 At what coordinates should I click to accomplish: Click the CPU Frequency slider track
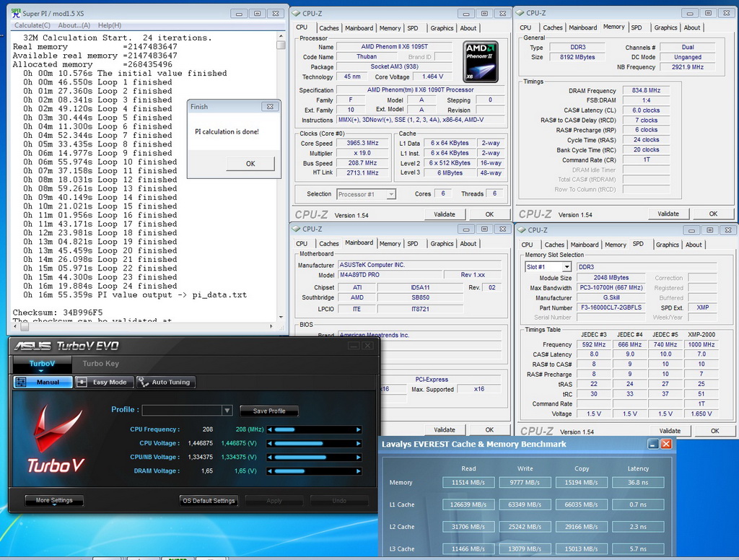tap(314, 429)
